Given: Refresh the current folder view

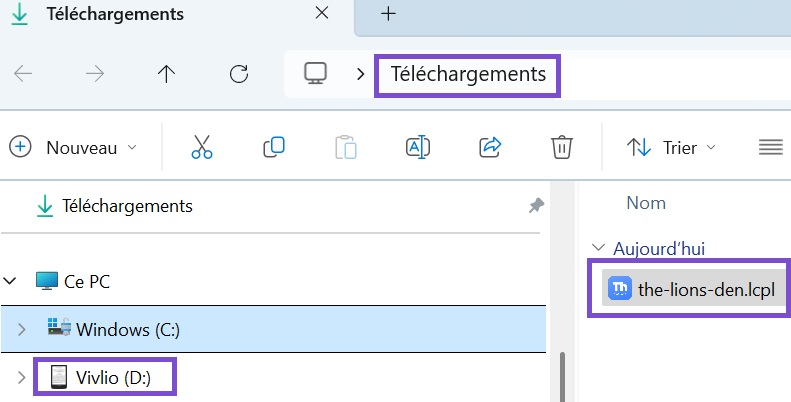Looking at the screenshot, I should pyautogui.click(x=238, y=74).
